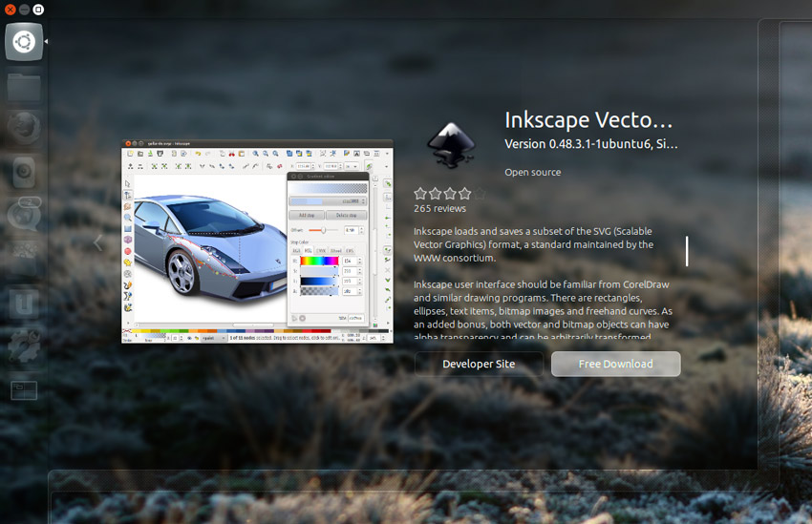The height and width of the screenshot is (524, 812).
Task: Click the Dash minimize window button
Action: 24,10
